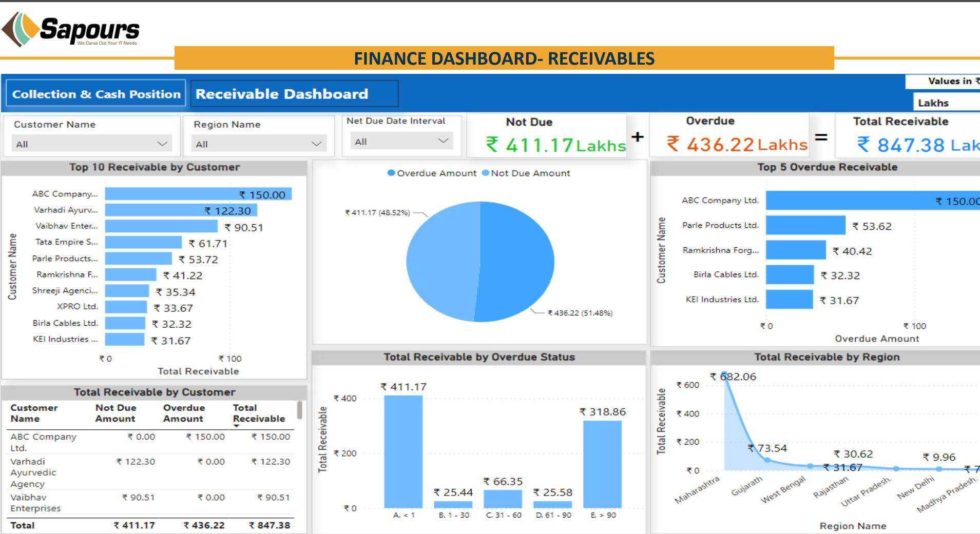Click the E. > 90 column worth 318.86
The height and width of the screenshot is (534, 980).
point(602,464)
